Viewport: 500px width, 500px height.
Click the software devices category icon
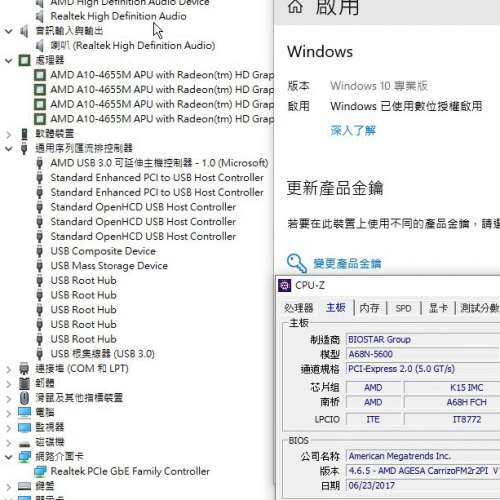[24, 134]
